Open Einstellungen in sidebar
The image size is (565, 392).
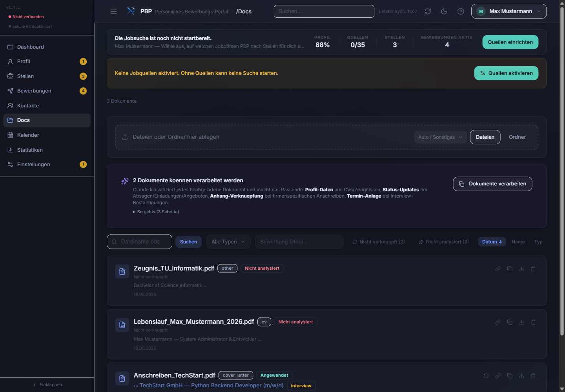point(47,164)
